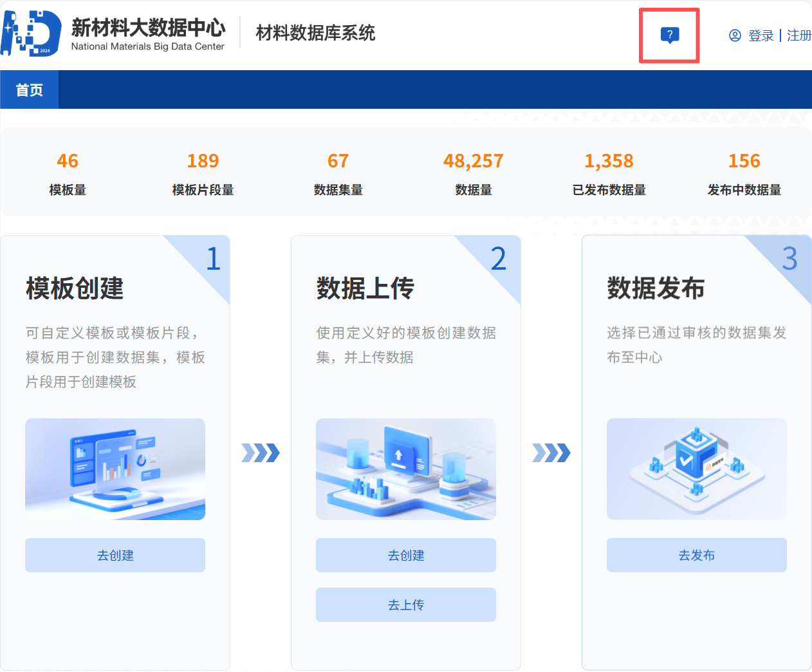Viewport: 812px width, 672px height.
Task: Click the 数据上传 upload illustration
Action: [406, 469]
